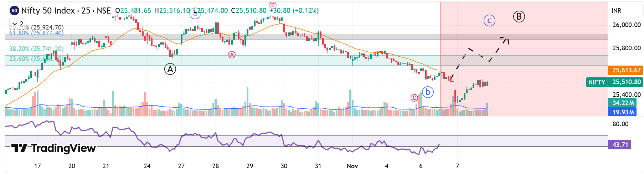Screen dimensions: 644x180
Task: Click the purple 43.71 RSI value tag
Action: click(x=619, y=145)
